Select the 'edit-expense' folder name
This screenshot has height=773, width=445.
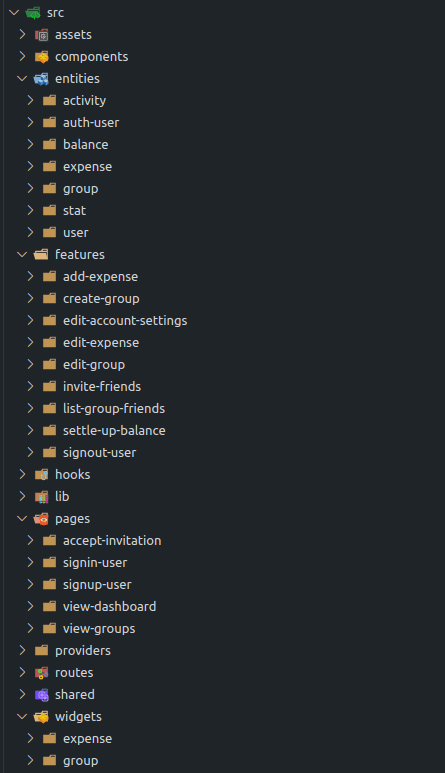(101, 343)
